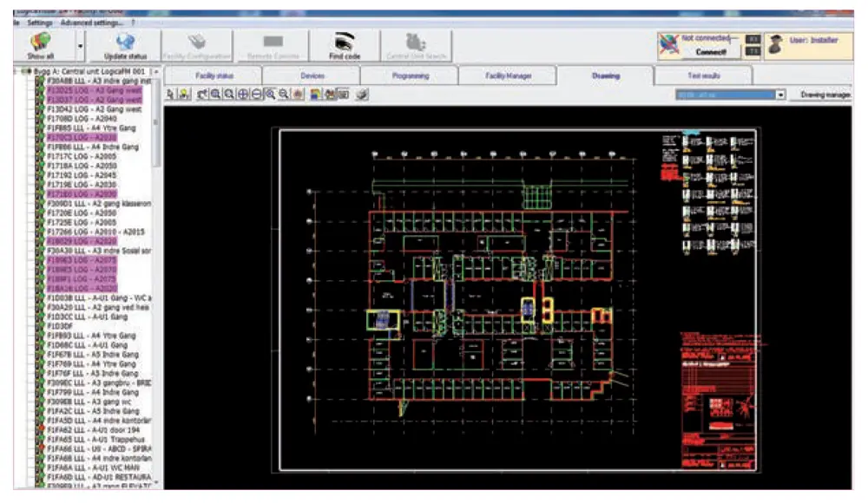Click the first magnifier zoom icon
The image size is (868, 503).
pyautogui.click(x=214, y=94)
